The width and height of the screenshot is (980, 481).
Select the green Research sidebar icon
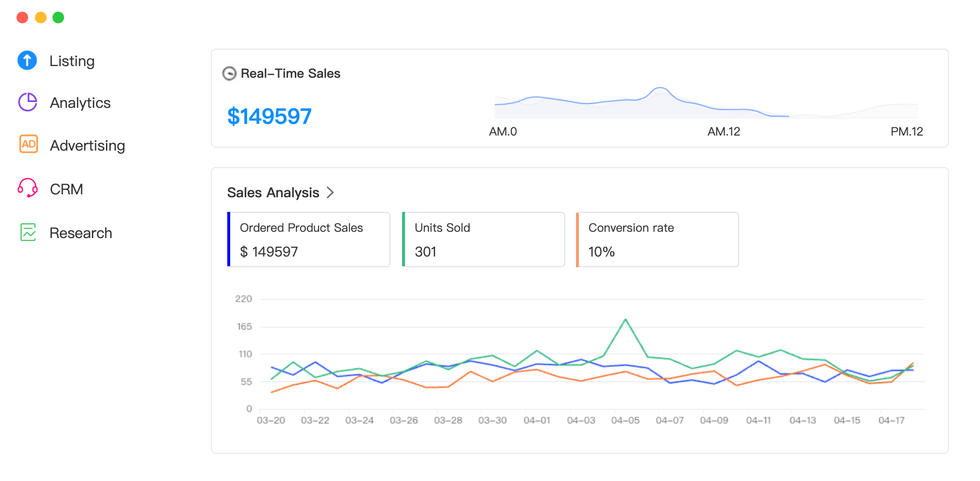[x=28, y=233]
